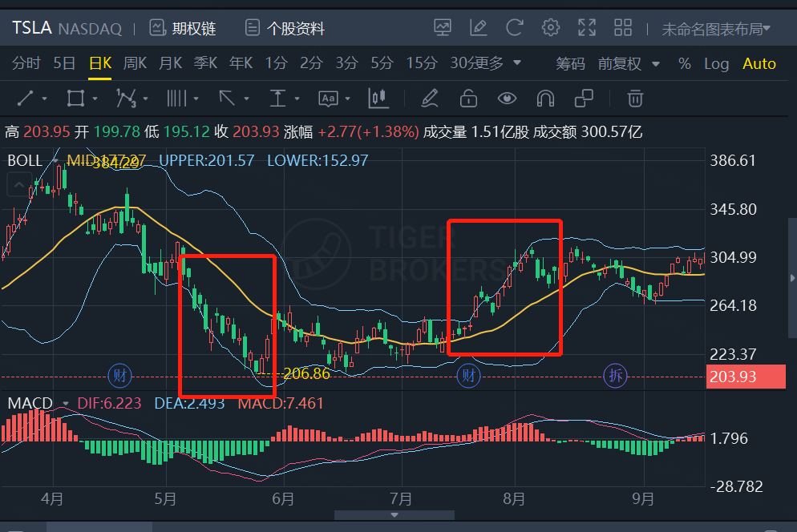Click the copy drawings icon
This screenshot has width=797, height=532.
click(x=584, y=98)
